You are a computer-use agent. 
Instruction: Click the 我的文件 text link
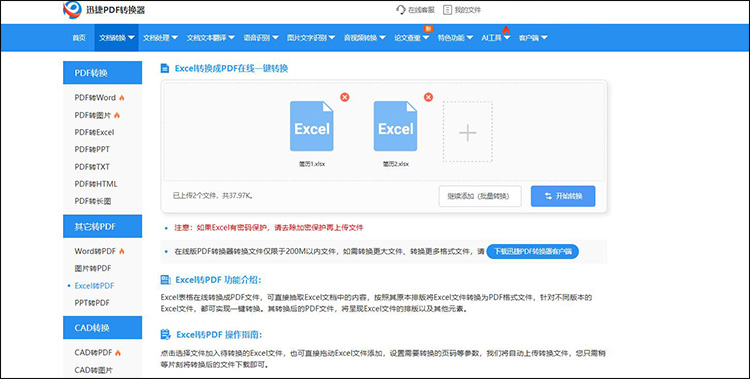tap(467, 10)
